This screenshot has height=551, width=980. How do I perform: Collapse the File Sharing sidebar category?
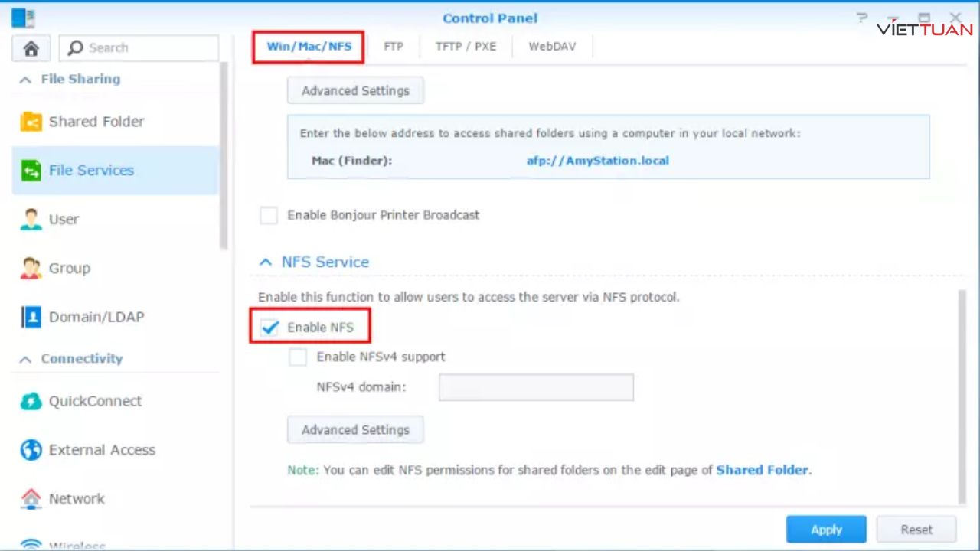(x=26, y=80)
